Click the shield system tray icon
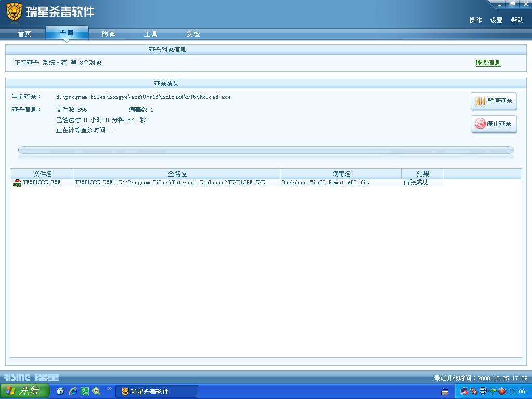Image resolution: width=532 pixels, height=399 pixels. coord(483,392)
